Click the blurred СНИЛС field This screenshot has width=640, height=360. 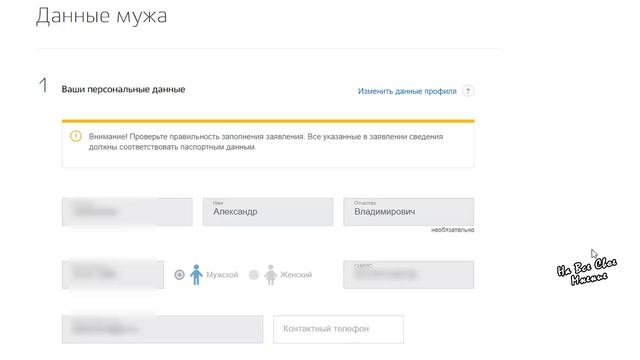click(409, 275)
